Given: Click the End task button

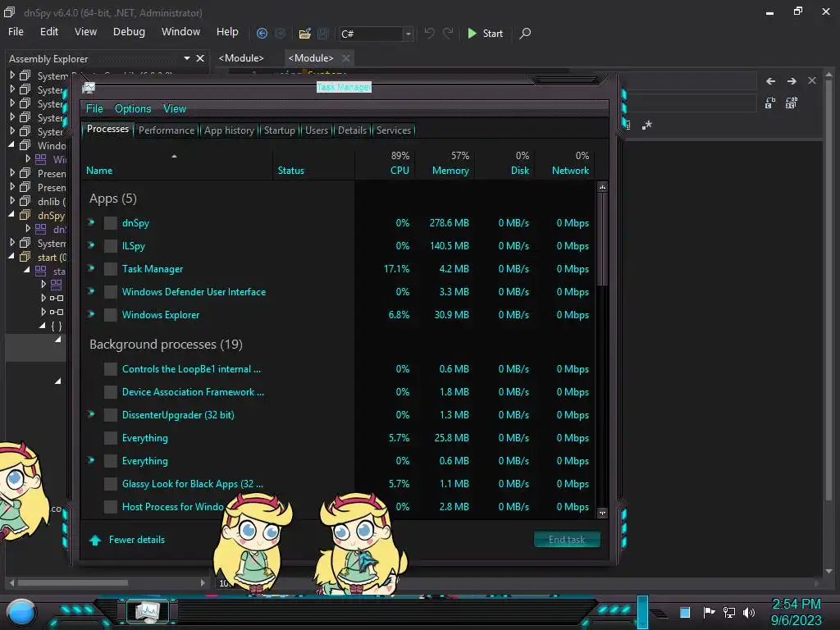Looking at the screenshot, I should click(567, 540).
